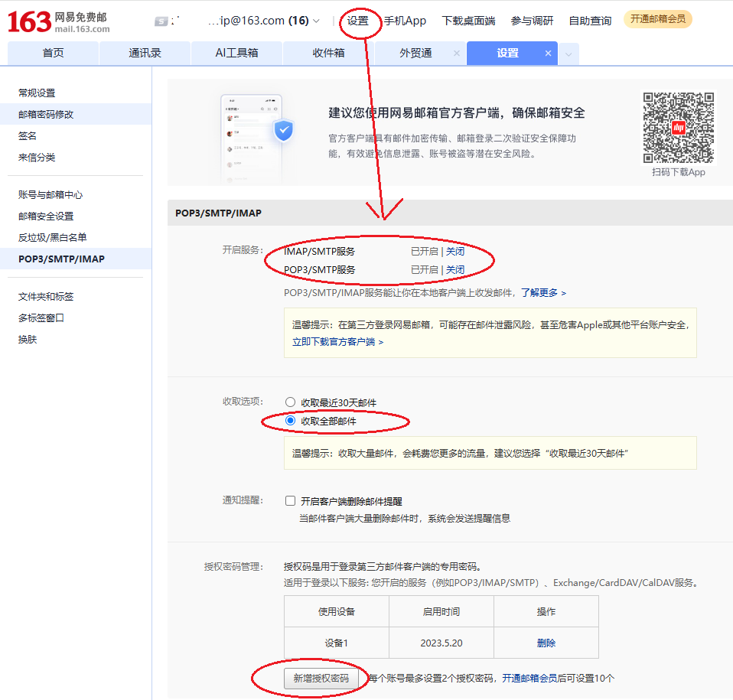Switch to the 收件箱 tab
733x700 pixels.
click(328, 54)
